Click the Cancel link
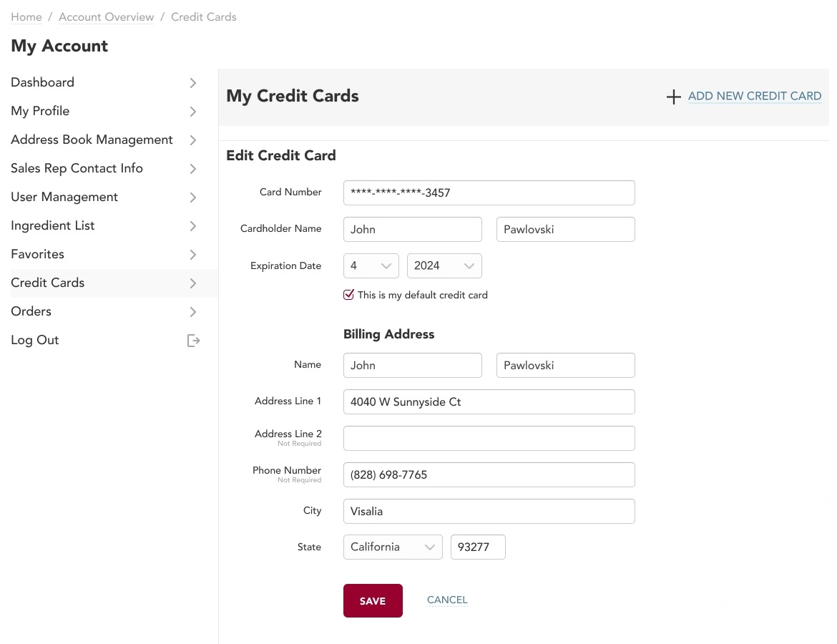 click(447, 600)
